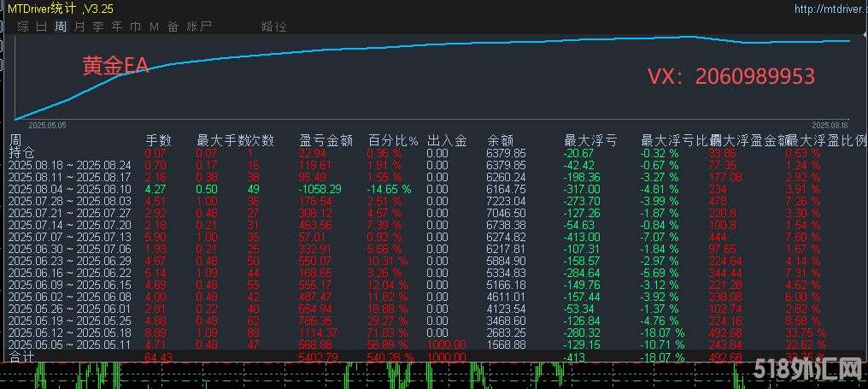Click the 2025.05.05 start date on chart
The width and height of the screenshot is (868, 389).
point(48,125)
